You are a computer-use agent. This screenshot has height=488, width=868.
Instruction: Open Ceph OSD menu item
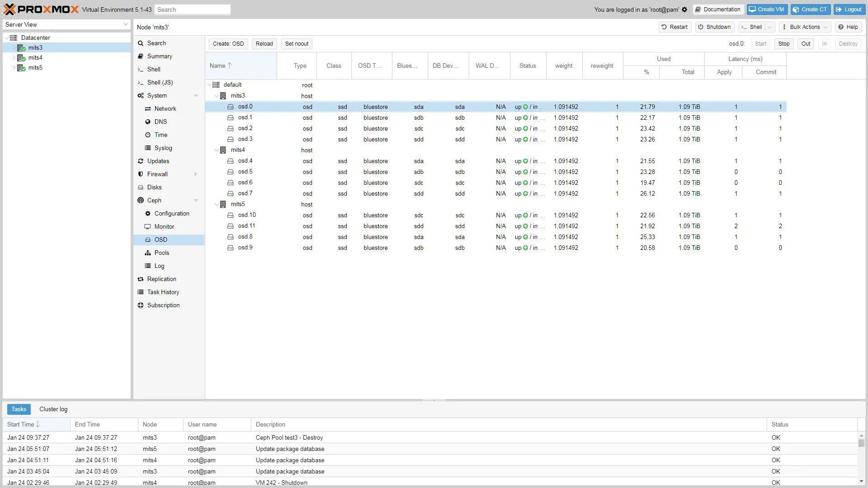pos(160,239)
